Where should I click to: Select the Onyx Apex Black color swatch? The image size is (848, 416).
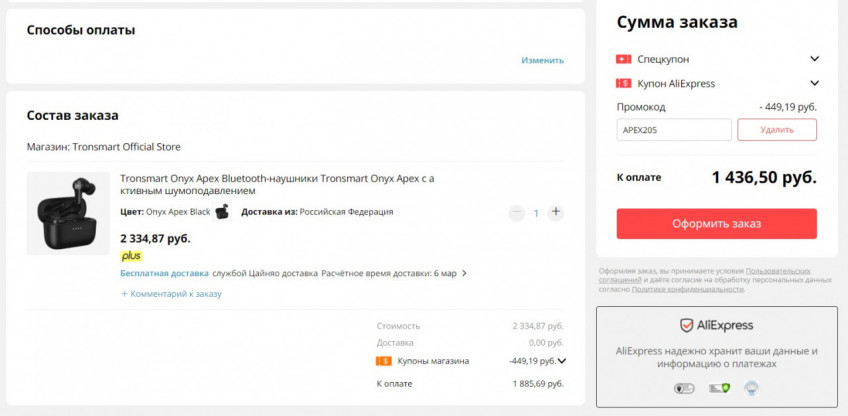(x=221, y=212)
